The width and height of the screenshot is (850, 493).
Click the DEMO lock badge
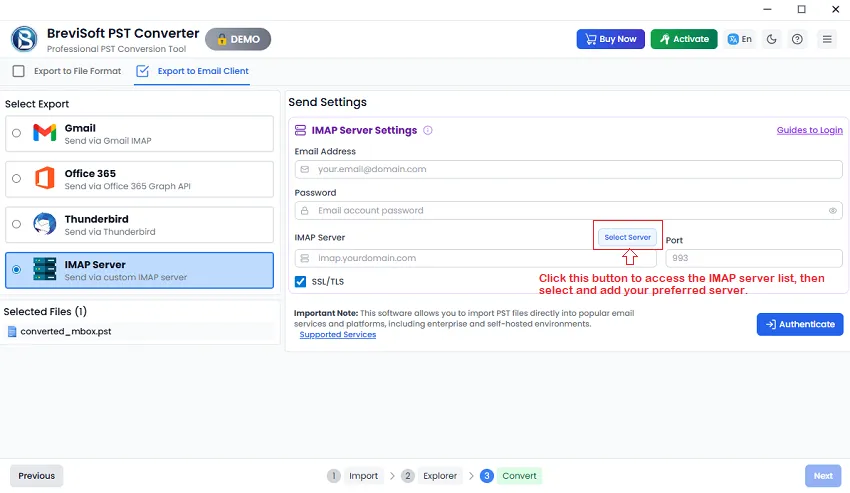tap(238, 39)
